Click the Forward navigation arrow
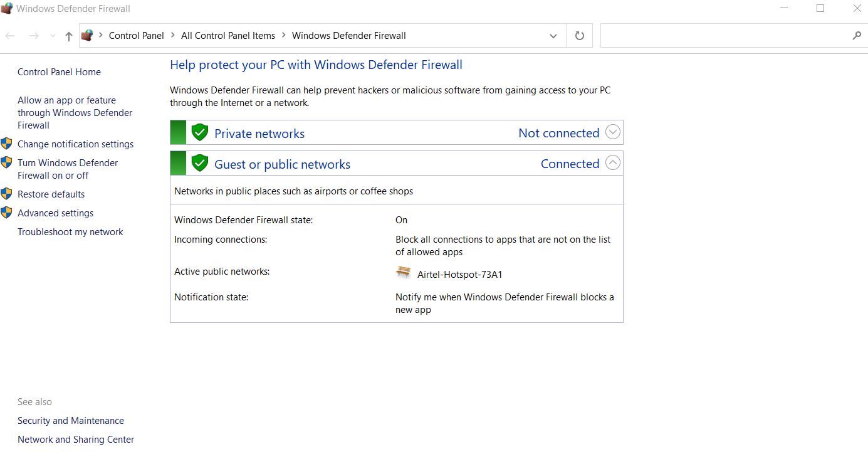Screen dimensions: 868x454 [x=34, y=36]
